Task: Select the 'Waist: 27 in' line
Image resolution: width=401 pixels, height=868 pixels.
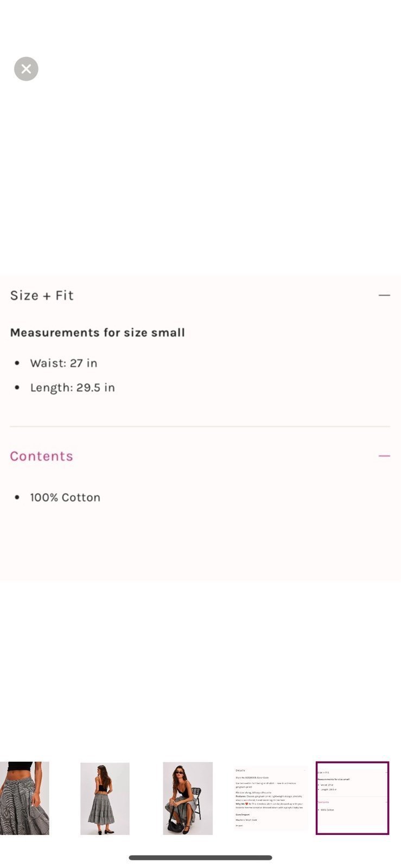Action: click(x=63, y=363)
